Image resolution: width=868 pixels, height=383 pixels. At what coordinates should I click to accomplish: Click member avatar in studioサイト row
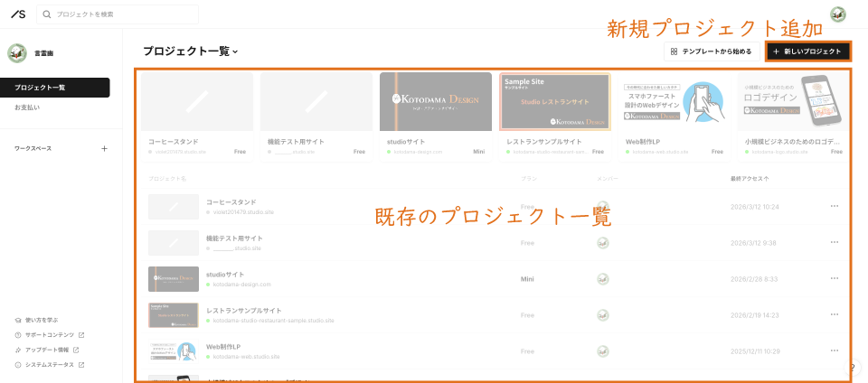point(603,279)
